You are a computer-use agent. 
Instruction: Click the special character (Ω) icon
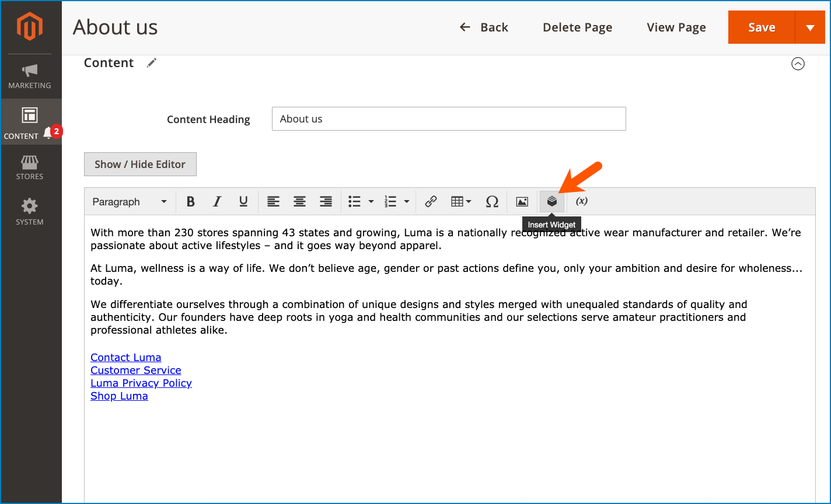(x=492, y=201)
